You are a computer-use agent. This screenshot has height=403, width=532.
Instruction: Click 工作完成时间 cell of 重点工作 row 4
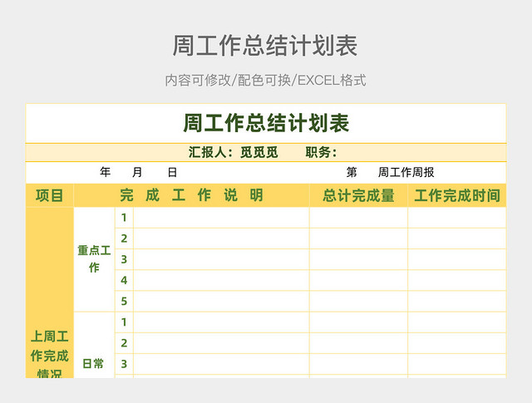tap(457, 280)
